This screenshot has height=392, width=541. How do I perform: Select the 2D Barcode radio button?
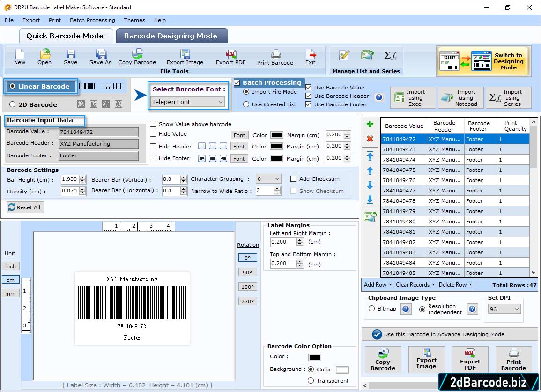(13, 104)
